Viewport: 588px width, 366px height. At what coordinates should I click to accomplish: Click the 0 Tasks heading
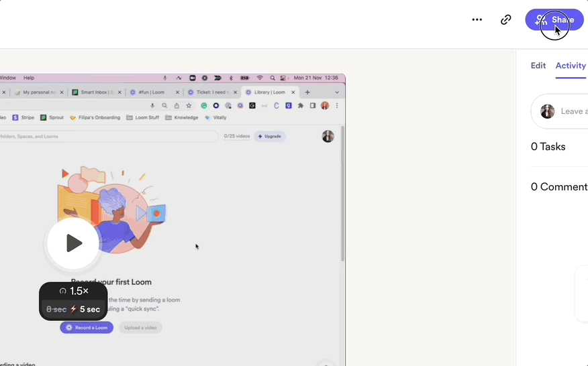coord(548,147)
